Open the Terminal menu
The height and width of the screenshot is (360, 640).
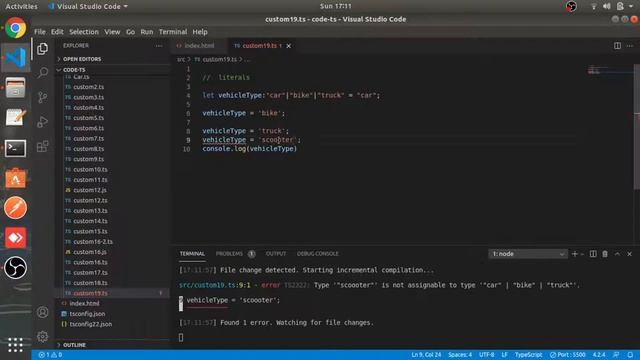[173, 32]
